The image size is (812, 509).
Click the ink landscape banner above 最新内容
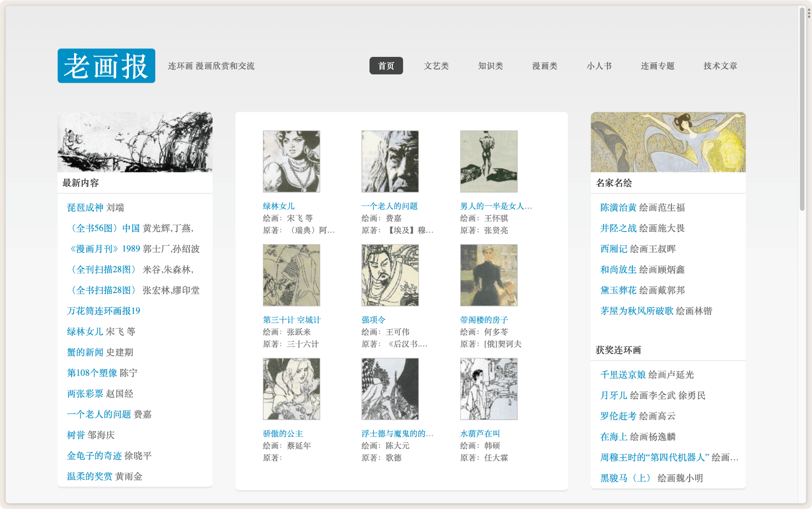135,142
